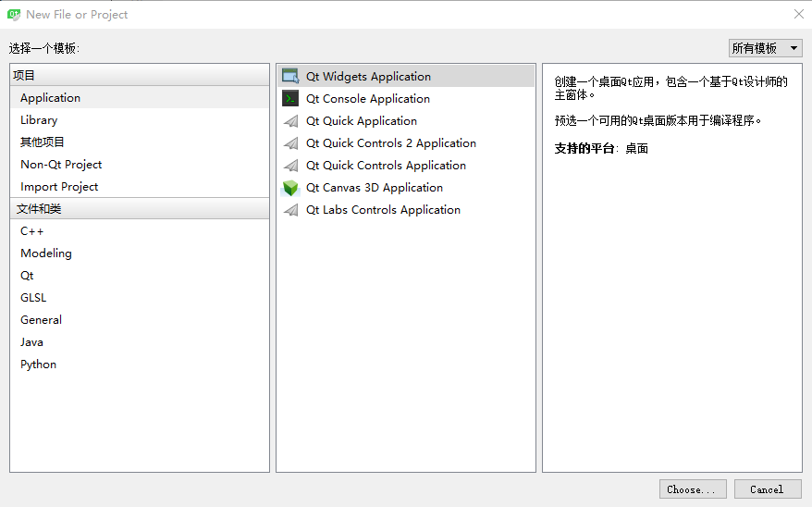The image size is (812, 507).
Task: Select the Java files category
Action: coord(140,342)
